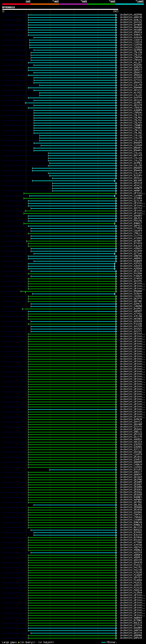Click the BP090016 query name label
This screenshot has height=644, width=146.
[8, 7]
